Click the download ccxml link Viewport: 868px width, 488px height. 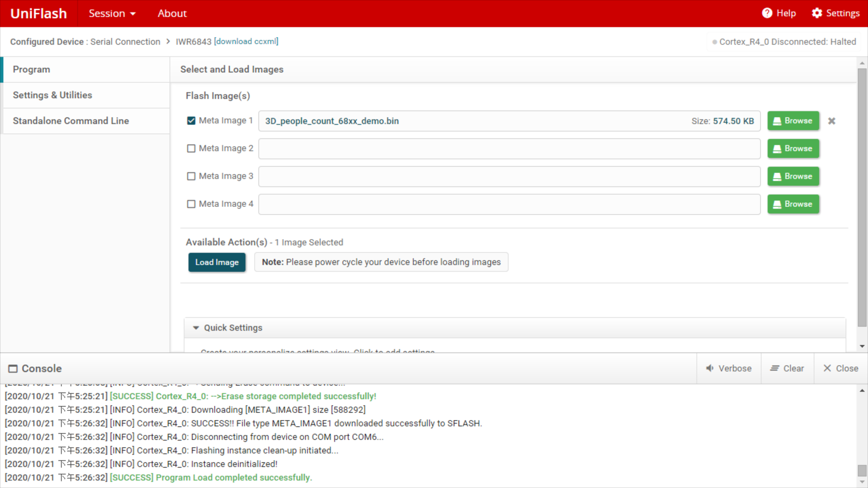pos(246,42)
